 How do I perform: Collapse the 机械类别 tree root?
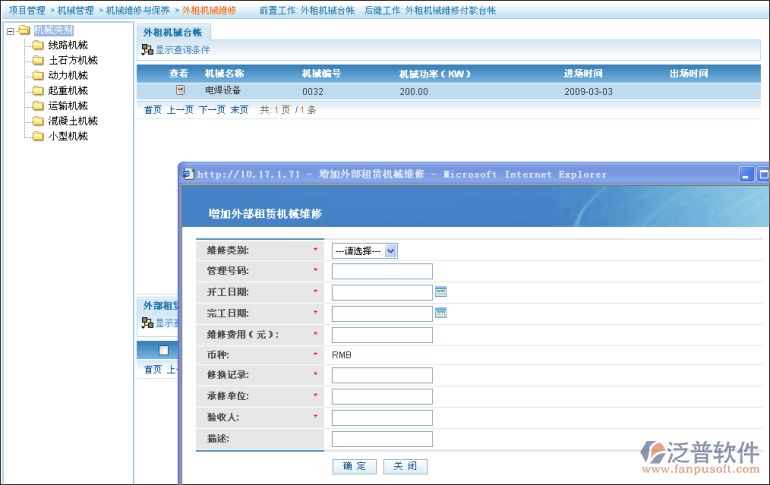[x=9, y=30]
